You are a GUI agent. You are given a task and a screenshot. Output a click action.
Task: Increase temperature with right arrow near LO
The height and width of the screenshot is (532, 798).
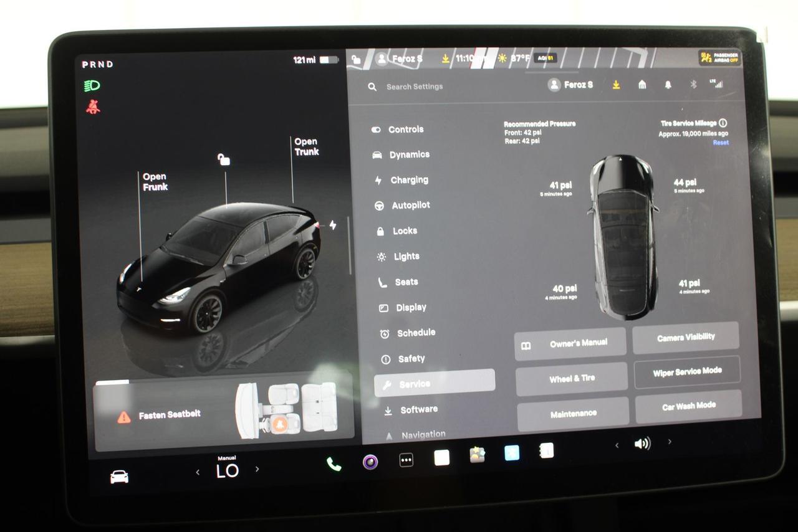(x=257, y=469)
